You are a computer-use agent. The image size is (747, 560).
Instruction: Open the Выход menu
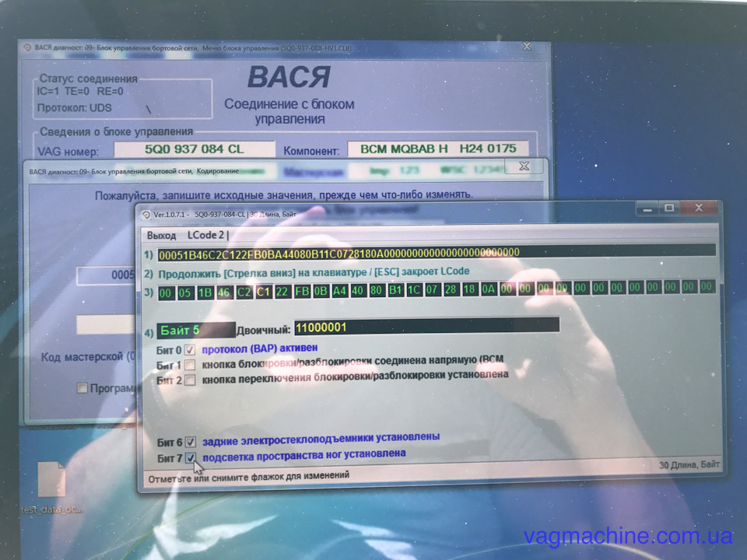162,235
